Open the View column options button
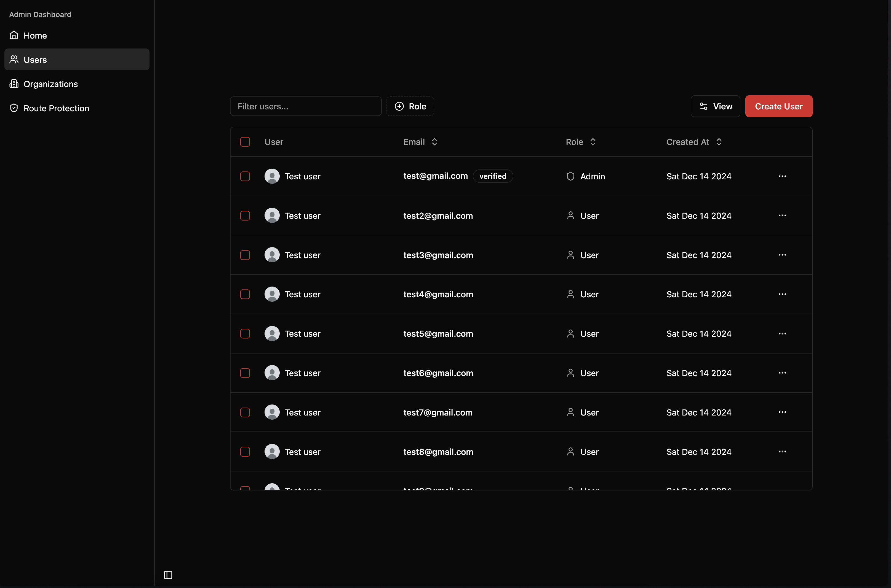891x588 pixels. [715, 107]
